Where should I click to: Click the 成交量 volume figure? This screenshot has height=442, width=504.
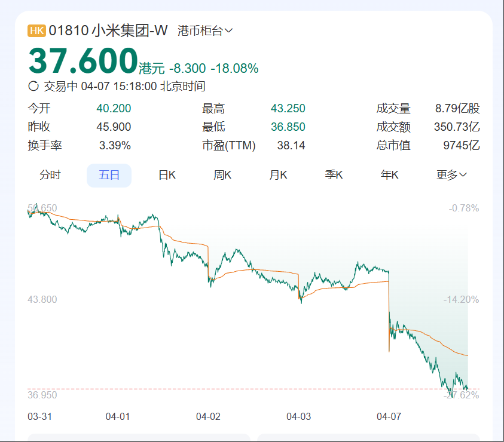click(x=458, y=109)
